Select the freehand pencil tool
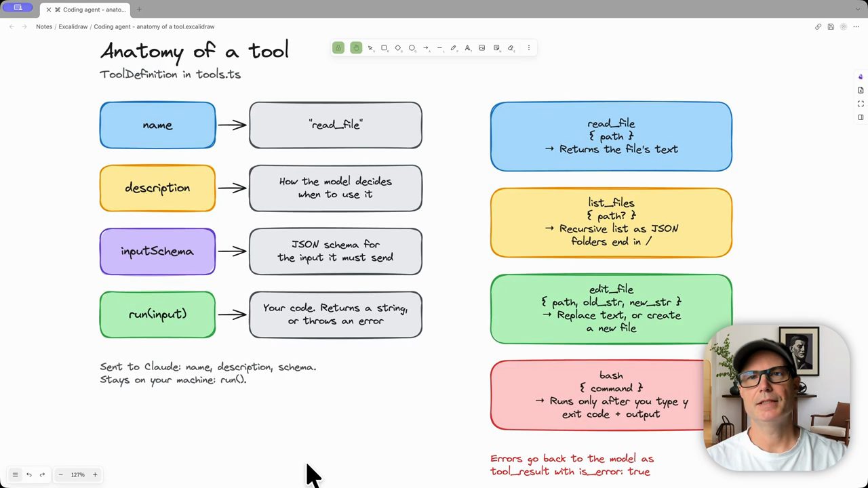 454,48
